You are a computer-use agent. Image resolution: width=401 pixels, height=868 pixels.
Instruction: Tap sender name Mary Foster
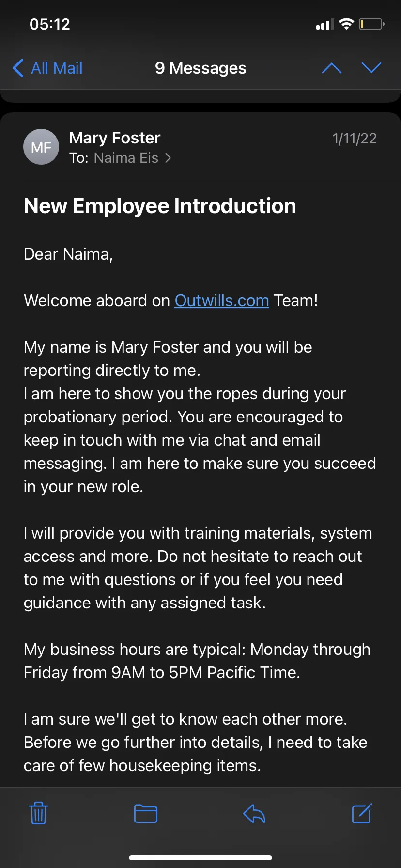click(115, 138)
